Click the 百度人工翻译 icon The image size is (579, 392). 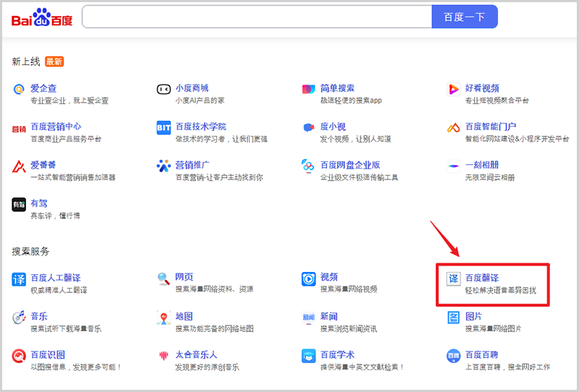click(x=19, y=279)
